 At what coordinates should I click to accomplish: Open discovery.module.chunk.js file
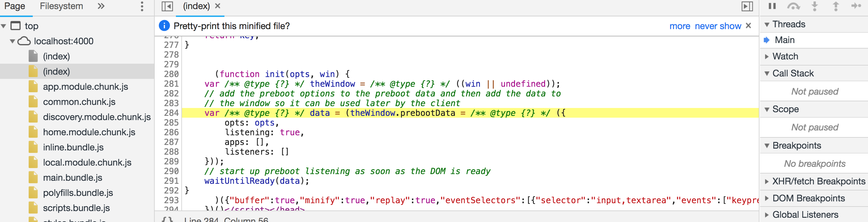point(97,117)
